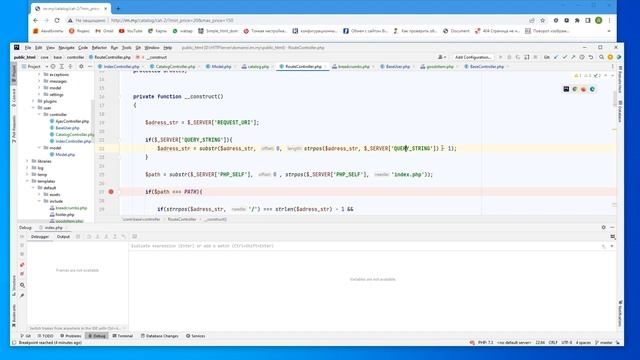Open the Git tool window tab
Viewport: 640px width, 360px height.
(26, 336)
